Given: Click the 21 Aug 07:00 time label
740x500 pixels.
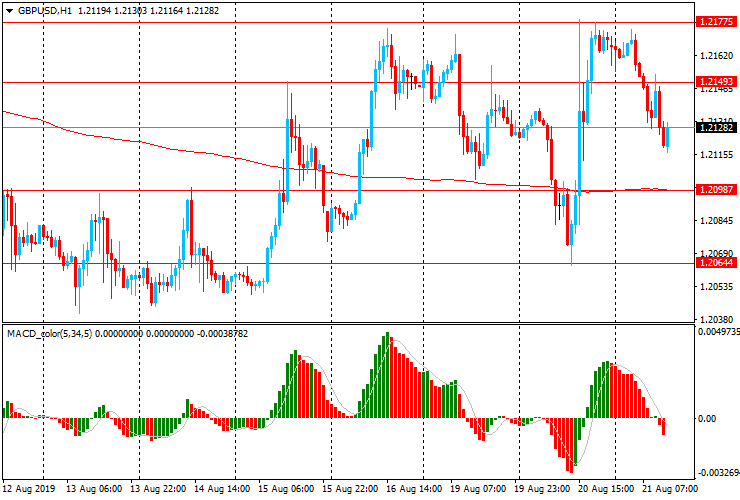Looking at the screenshot, I should (670, 489).
